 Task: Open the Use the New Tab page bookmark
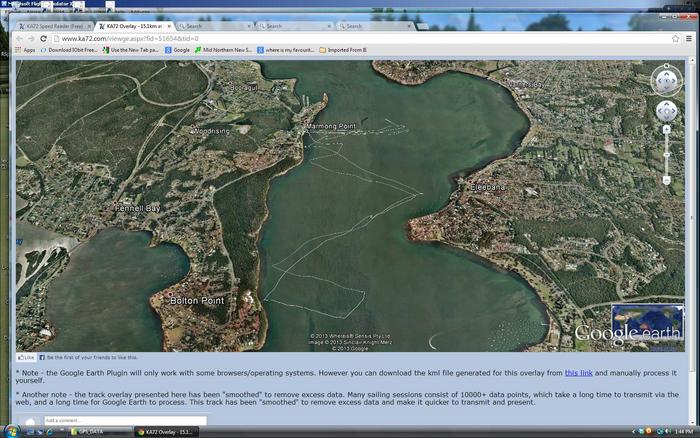(x=131, y=50)
